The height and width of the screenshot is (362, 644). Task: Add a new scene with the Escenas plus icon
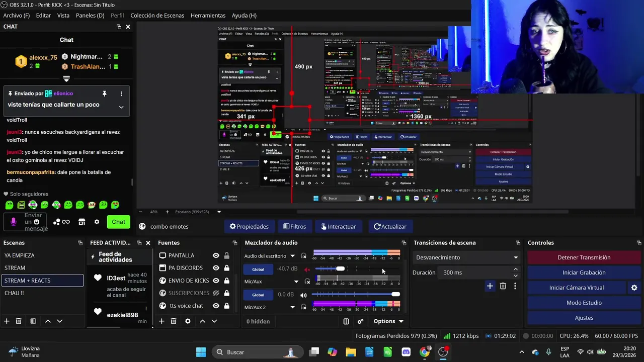(7, 321)
